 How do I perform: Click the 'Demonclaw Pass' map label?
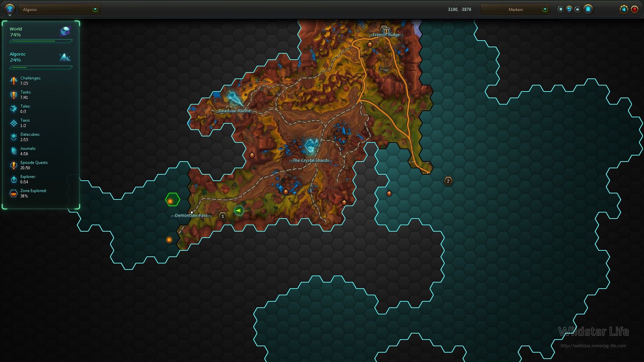(x=191, y=216)
